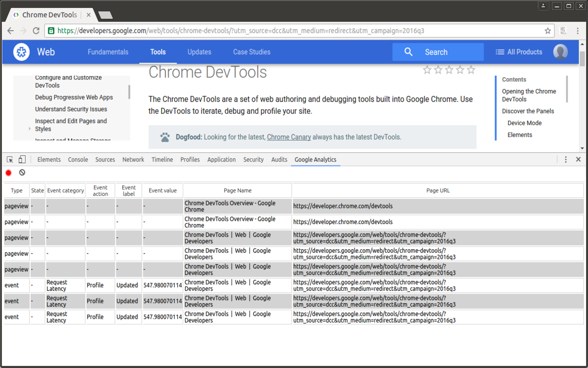This screenshot has width=588, height=368.
Task: Toggle the device toolbar icon
Action: (x=22, y=160)
